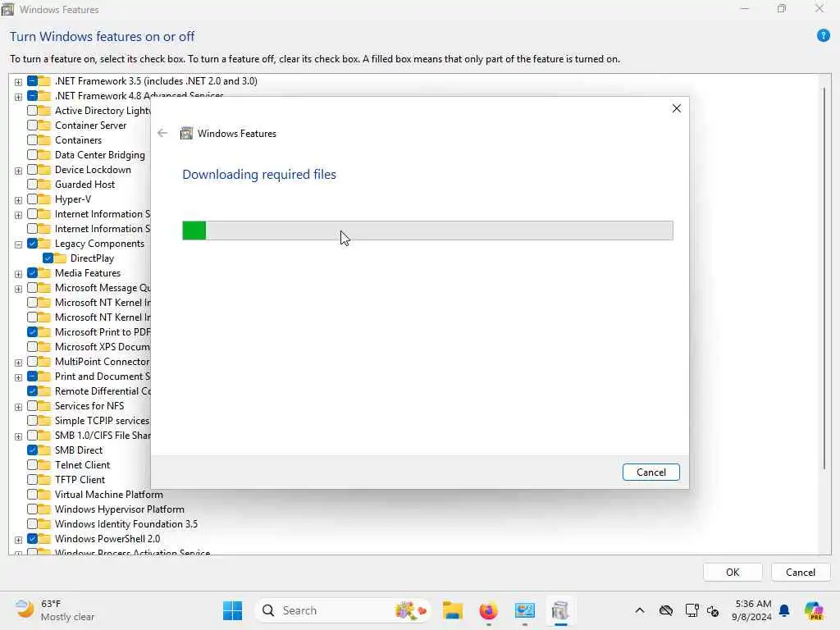Click the folder icon beside Telnet Client
Screen dimensions: 840x630
pyautogui.click(x=44, y=465)
